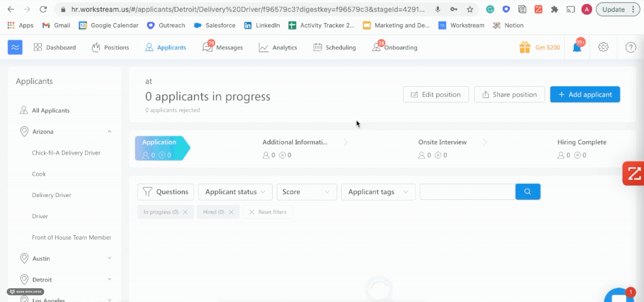Click Reset filters
Viewport: 644px width, 302px height.
click(268, 212)
